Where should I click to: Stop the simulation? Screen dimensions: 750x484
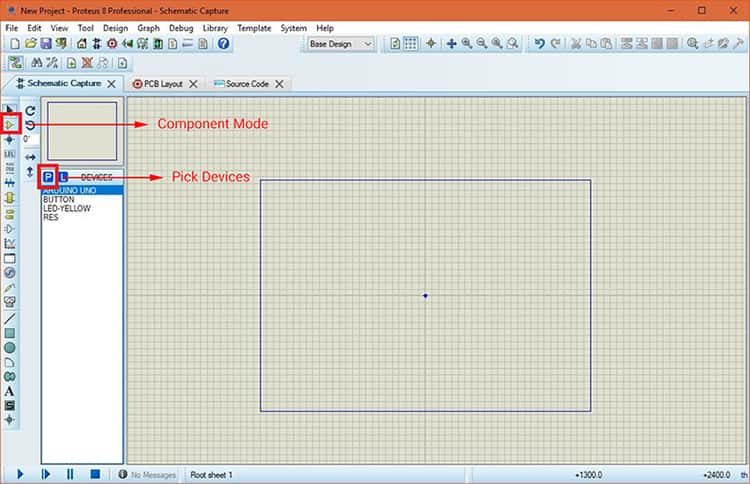[x=95, y=474]
